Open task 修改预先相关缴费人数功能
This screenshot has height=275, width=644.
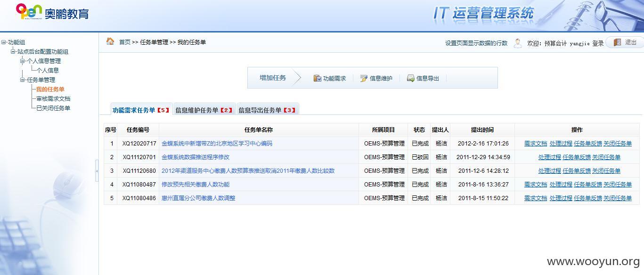[196, 185]
